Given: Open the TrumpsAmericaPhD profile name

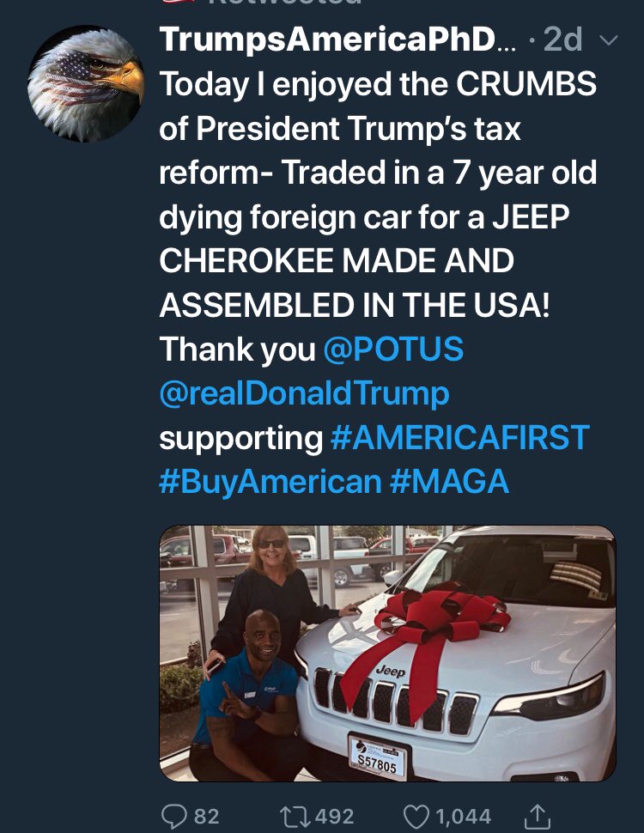Looking at the screenshot, I should click(x=337, y=40).
